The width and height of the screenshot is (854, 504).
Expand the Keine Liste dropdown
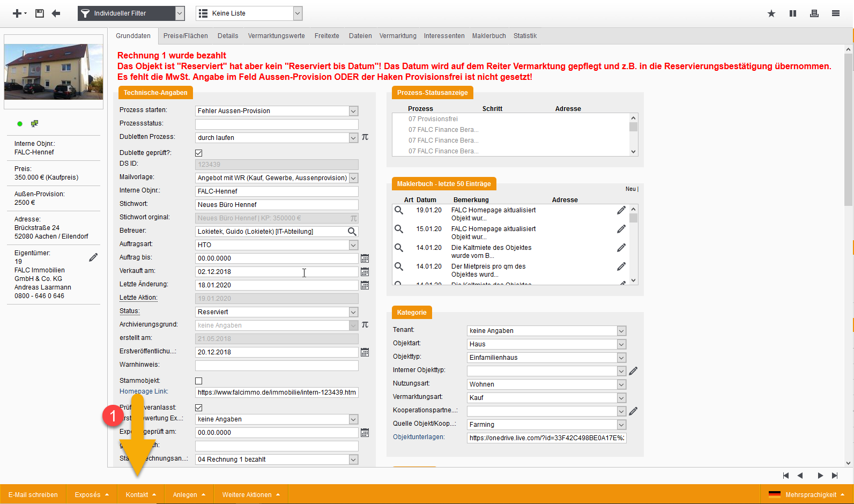298,13
